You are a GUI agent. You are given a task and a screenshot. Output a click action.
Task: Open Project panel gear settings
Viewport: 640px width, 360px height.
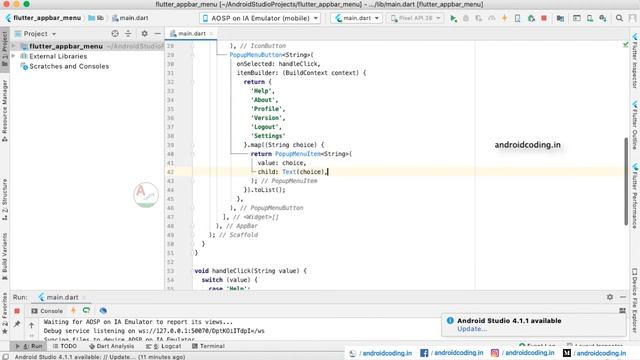144,33
